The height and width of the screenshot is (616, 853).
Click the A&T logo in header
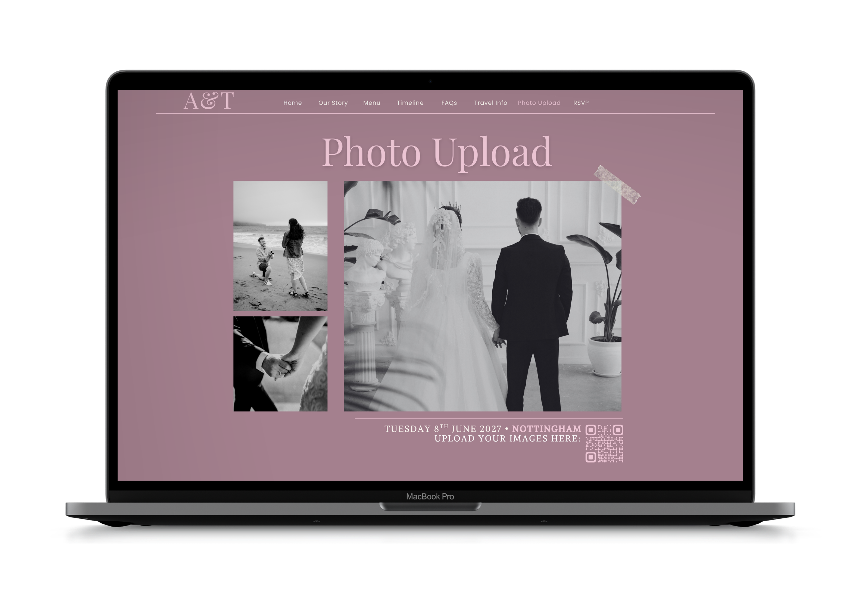[x=209, y=101]
